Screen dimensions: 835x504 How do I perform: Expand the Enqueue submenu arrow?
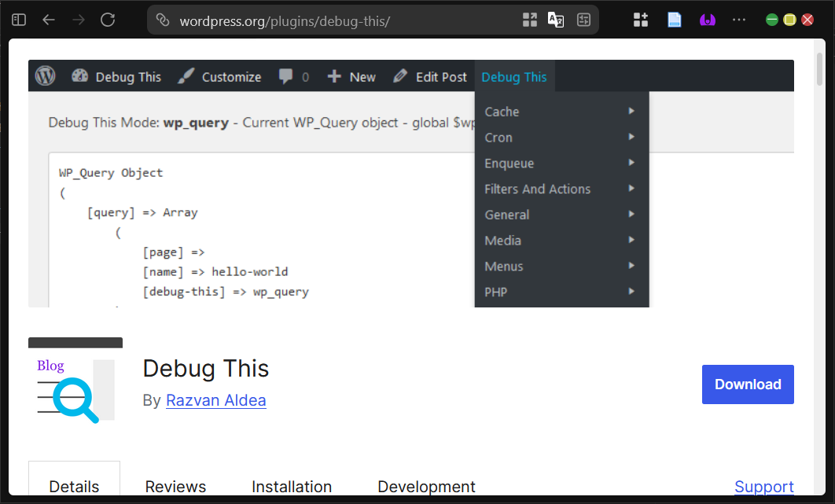(631, 163)
